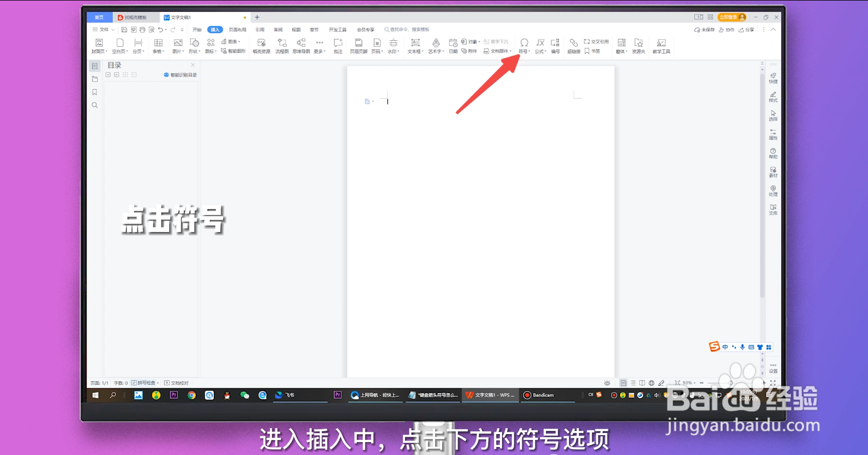Viewport: 868px width, 455px height.
Task: Open the 开发工具 developer tools tab
Action: 338,29
